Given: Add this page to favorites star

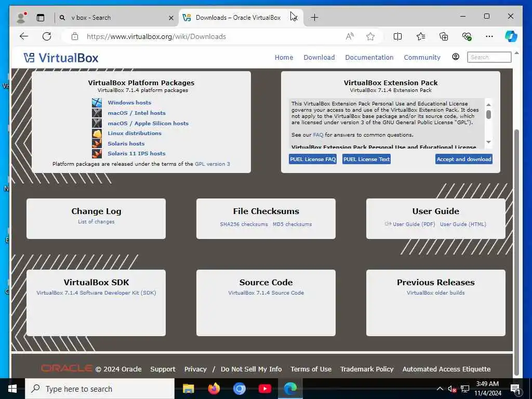Looking at the screenshot, I should (370, 36).
